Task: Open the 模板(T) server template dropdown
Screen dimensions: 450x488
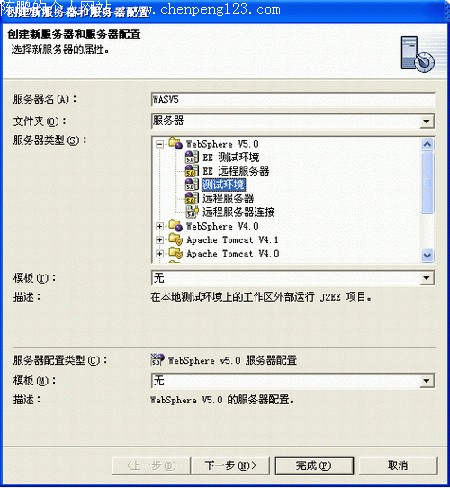Action: (426, 278)
